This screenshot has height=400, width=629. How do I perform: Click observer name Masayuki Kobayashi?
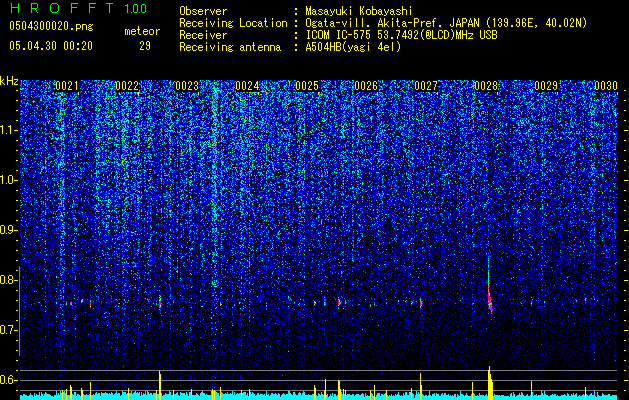click(359, 11)
